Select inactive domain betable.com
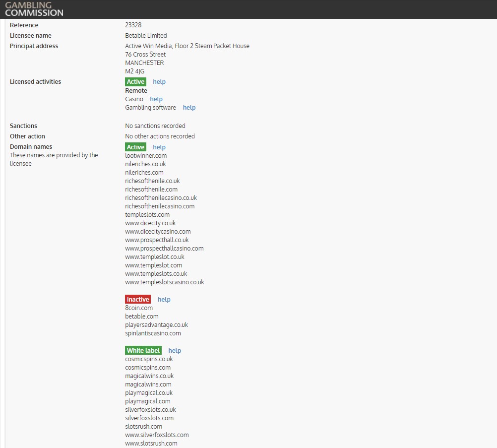The height and width of the screenshot is (448, 497). (x=142, y=317)
